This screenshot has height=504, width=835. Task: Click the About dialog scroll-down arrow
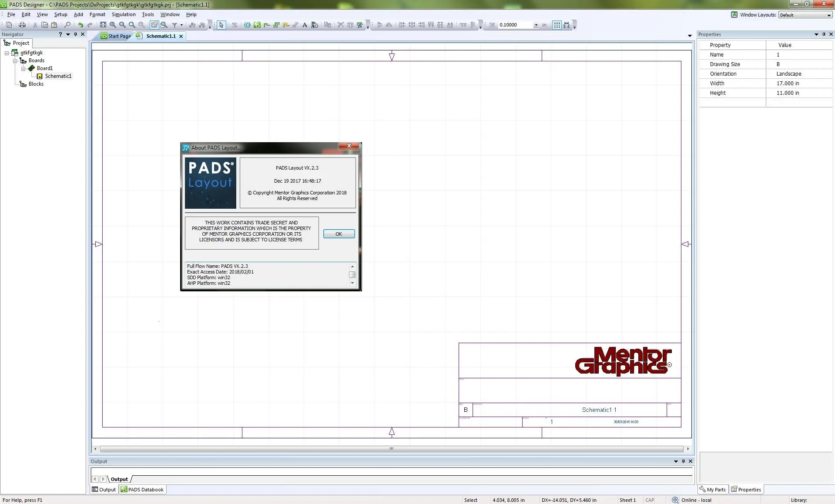click(352, 283)
